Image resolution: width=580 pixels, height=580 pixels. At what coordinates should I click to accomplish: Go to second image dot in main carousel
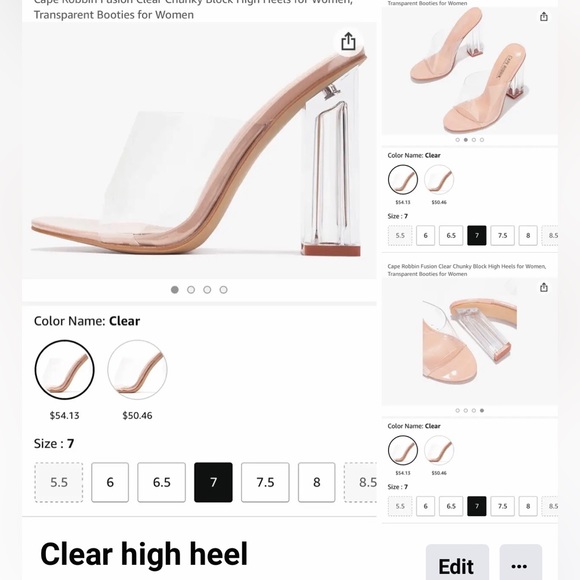tap(191, 290)
